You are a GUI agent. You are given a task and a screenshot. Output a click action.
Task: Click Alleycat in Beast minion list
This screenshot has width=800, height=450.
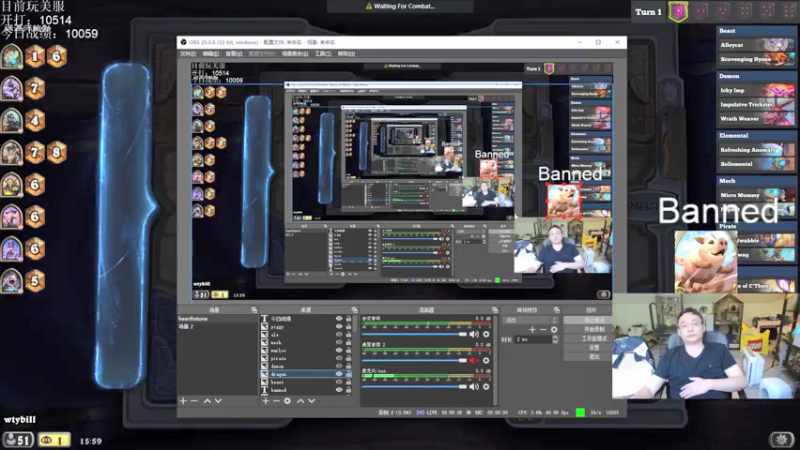coord(757,45)
